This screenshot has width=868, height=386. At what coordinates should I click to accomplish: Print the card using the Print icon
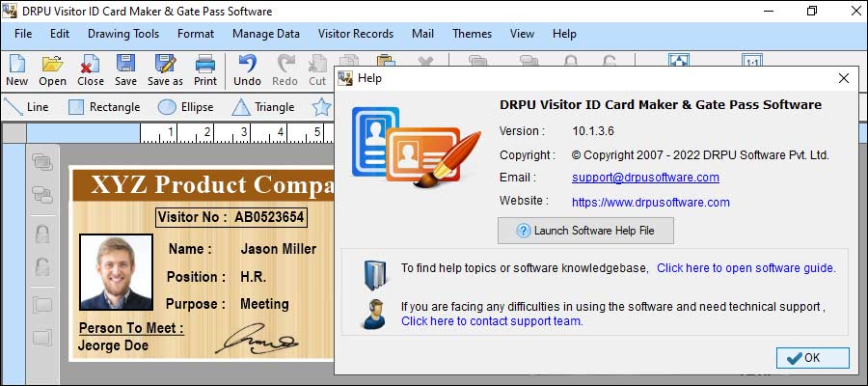click(x=205, y=69)
